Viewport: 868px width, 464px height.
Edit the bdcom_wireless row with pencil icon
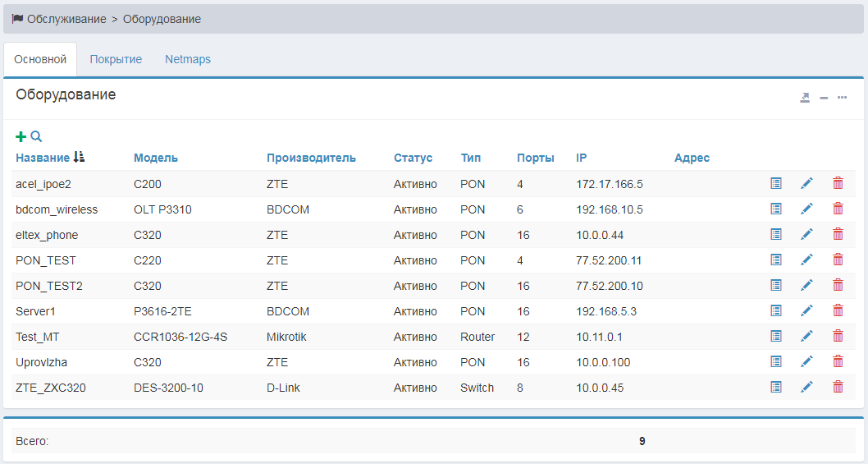coord(806,209)
